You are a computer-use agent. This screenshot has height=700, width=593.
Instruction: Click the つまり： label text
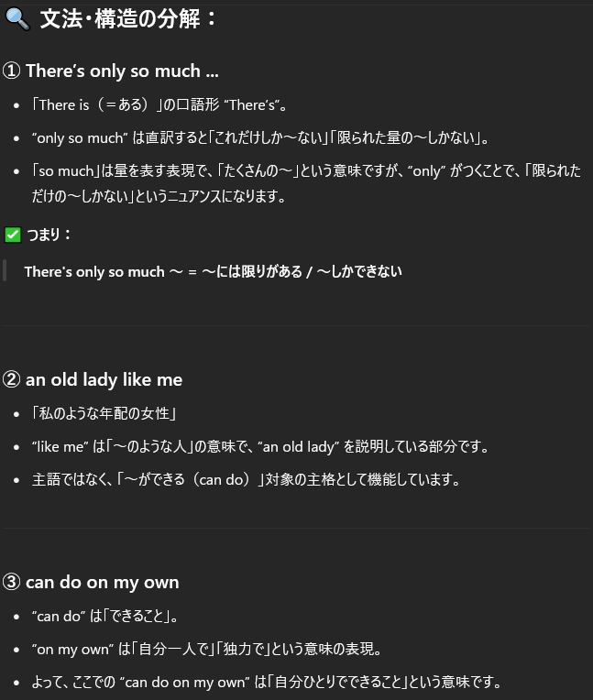49,235
